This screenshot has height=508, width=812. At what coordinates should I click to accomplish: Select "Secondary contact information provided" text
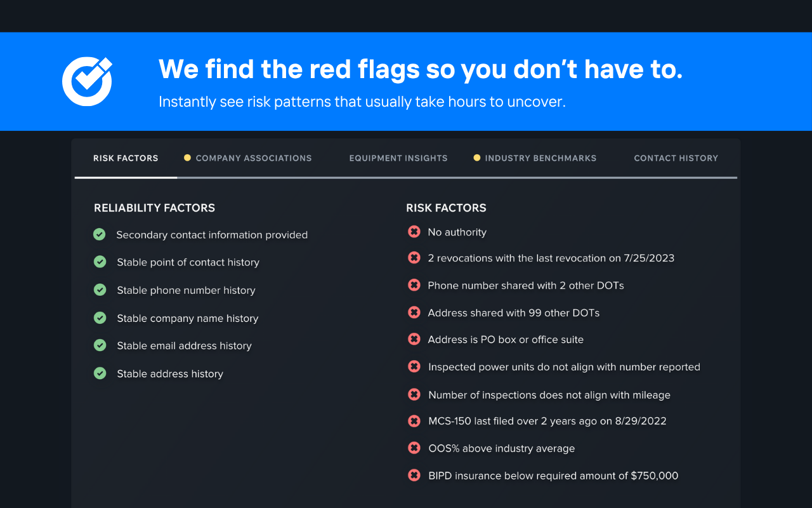212,235
